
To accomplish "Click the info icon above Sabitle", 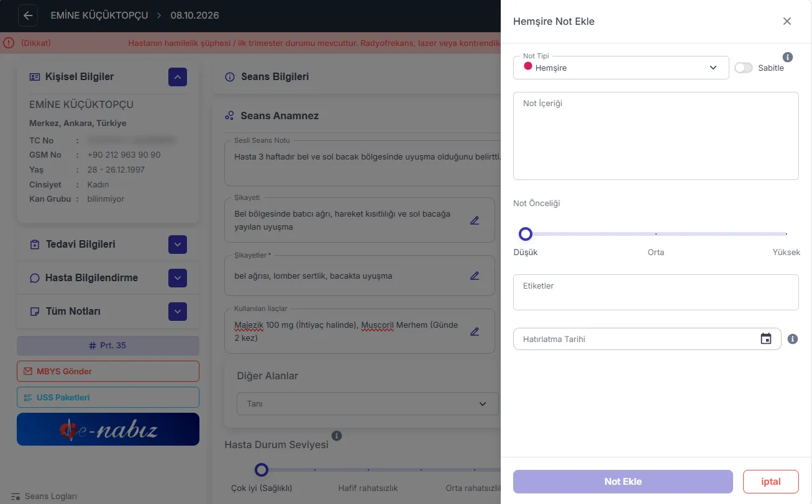I will tap(788, 57).
